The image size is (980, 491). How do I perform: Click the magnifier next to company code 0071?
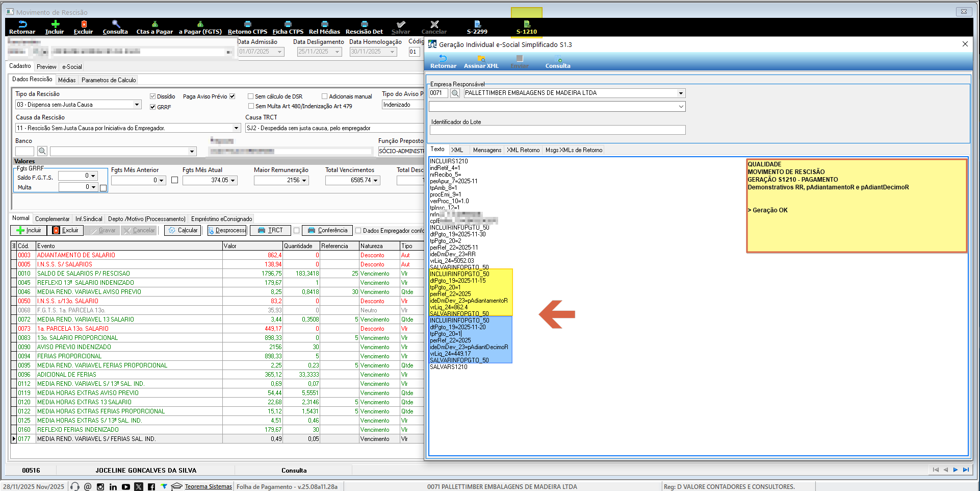[455, 93]
